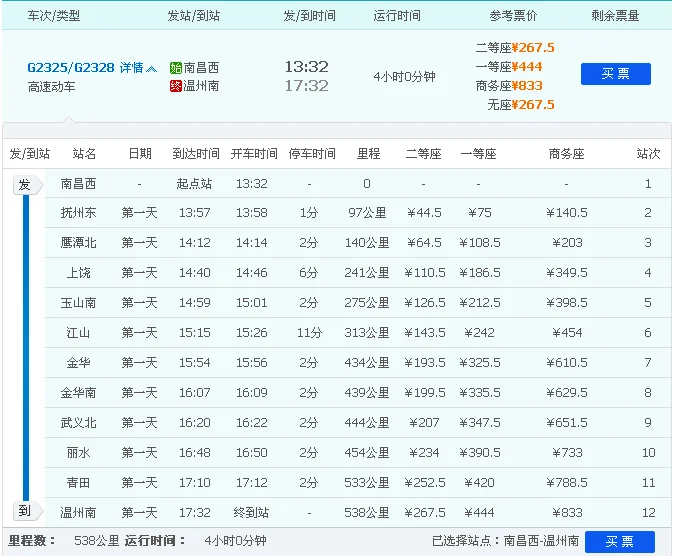
Task: Select the 鹰潭北 station name
Action: [x=78, y=243]
